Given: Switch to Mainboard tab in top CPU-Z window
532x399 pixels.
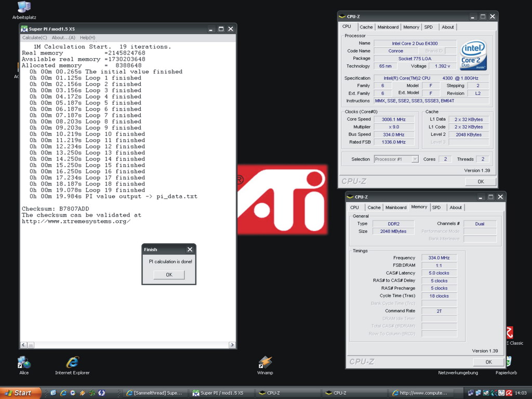Looking at the screenshot, I should tap(388, 27).
